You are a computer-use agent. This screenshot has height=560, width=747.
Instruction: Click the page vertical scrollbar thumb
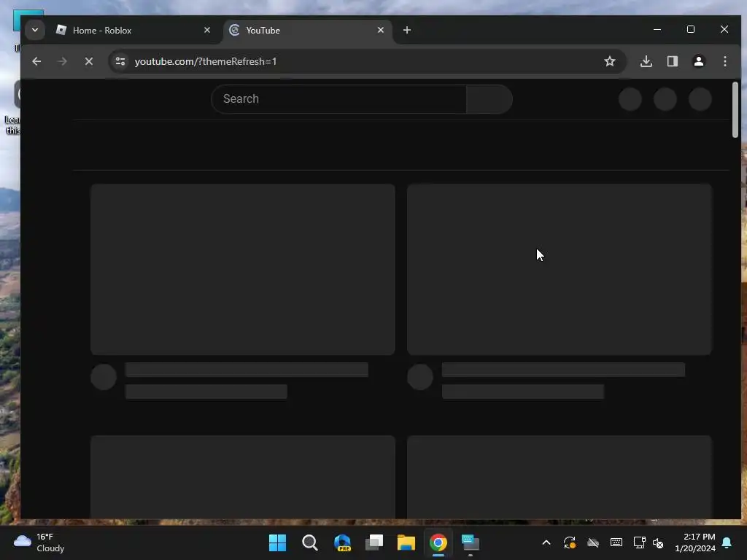(x=735, y=109)
